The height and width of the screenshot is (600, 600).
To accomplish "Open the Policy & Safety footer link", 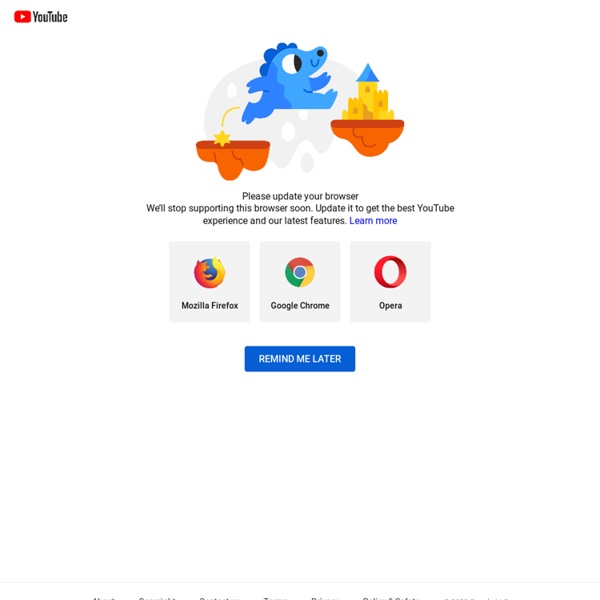I will coord(391,598).
